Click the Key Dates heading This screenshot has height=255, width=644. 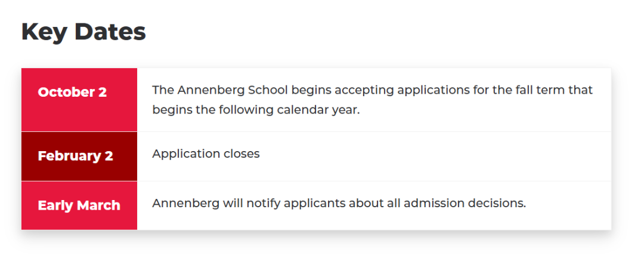click(x=83, y=32)
